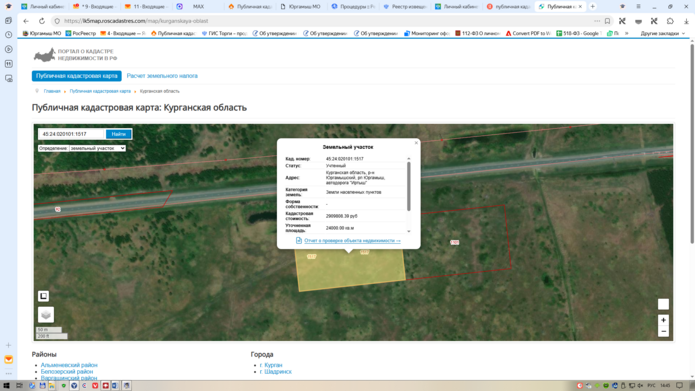Viewport: 695px width, 391px height.
Task: Open the address bar three-dots menu
Action: 597,21
